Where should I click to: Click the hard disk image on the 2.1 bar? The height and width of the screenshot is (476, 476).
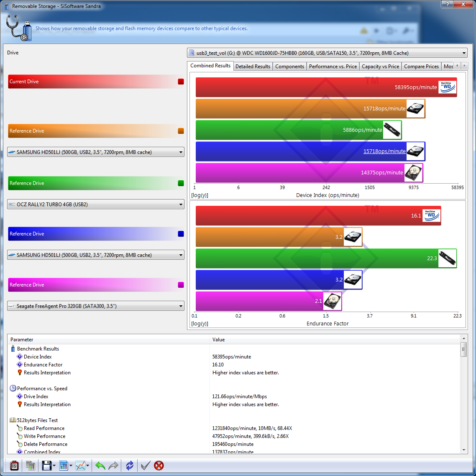coord(333,301)
